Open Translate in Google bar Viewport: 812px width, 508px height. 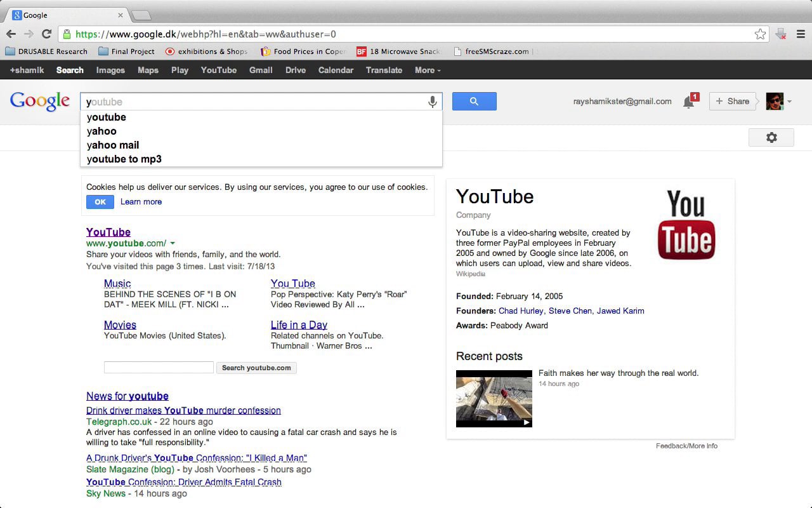384,70
